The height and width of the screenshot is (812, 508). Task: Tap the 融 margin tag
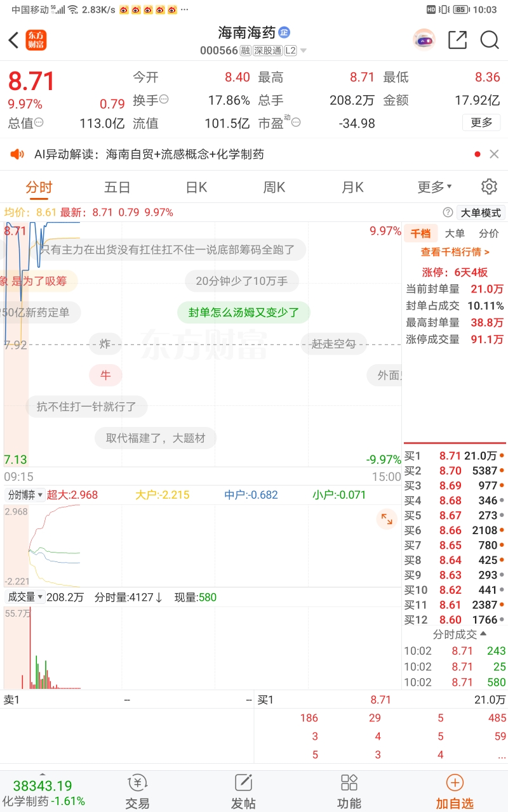coord(246,51)
